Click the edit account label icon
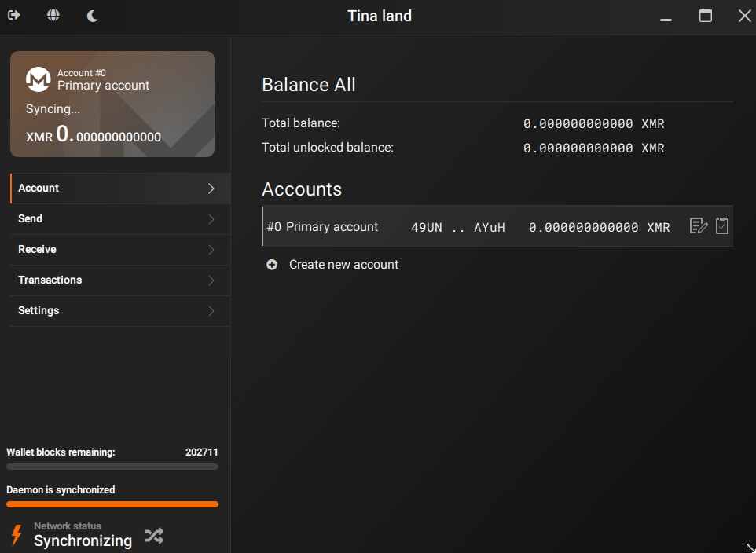This screenshot has width=756, height=553. point(698,226)
